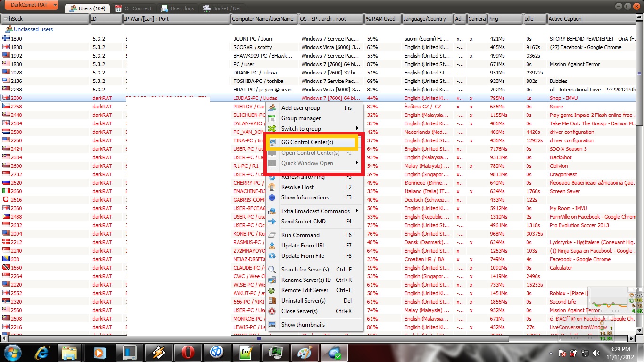Click the Danish flag on row 2212
This screenshot has width=644, height=362.
6,242
